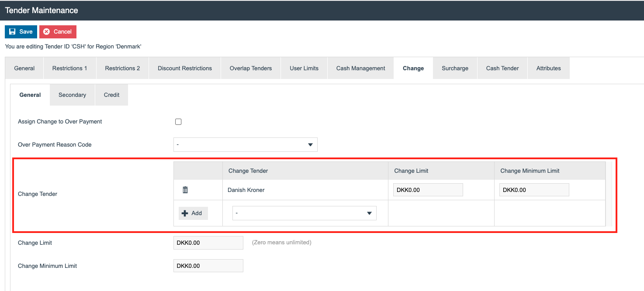
Task: Open the Cash Management tab
Action: 361,68
